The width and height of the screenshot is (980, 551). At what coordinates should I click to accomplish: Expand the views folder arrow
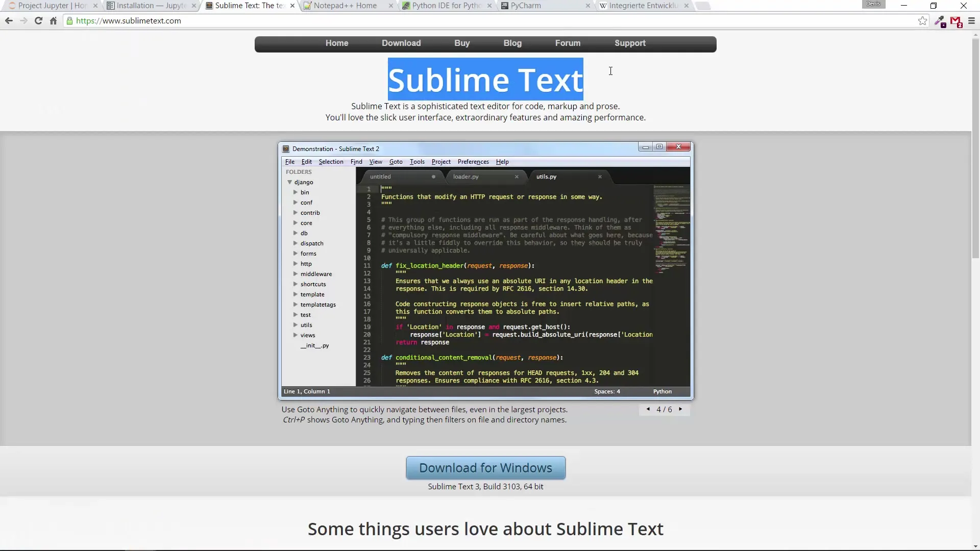(x=295, y=335)
